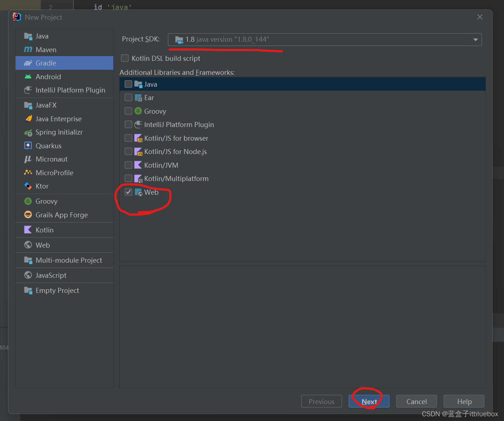Select Java Enterprise project type

click(64, 119)
